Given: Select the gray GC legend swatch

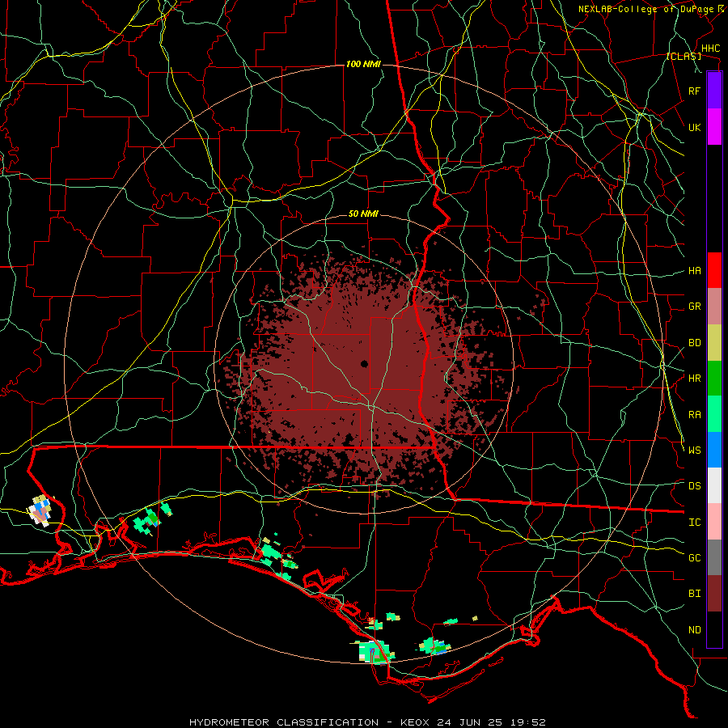Looking at the screenshot, I should pyautogui.click(x=714, y=557).
